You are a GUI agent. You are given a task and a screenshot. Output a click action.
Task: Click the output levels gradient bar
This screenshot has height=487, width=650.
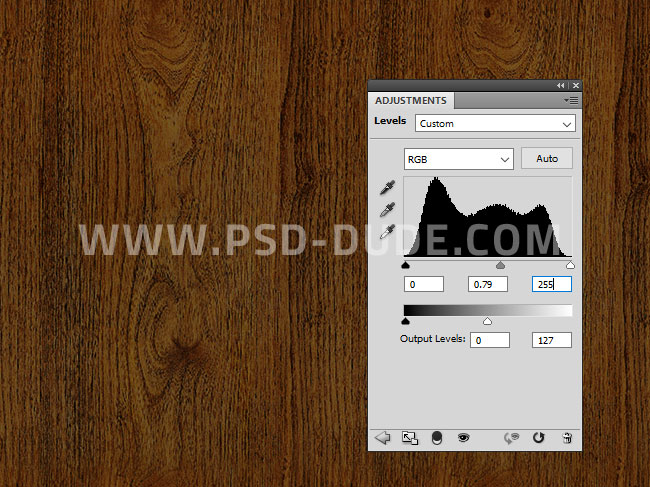pos(488,310)
